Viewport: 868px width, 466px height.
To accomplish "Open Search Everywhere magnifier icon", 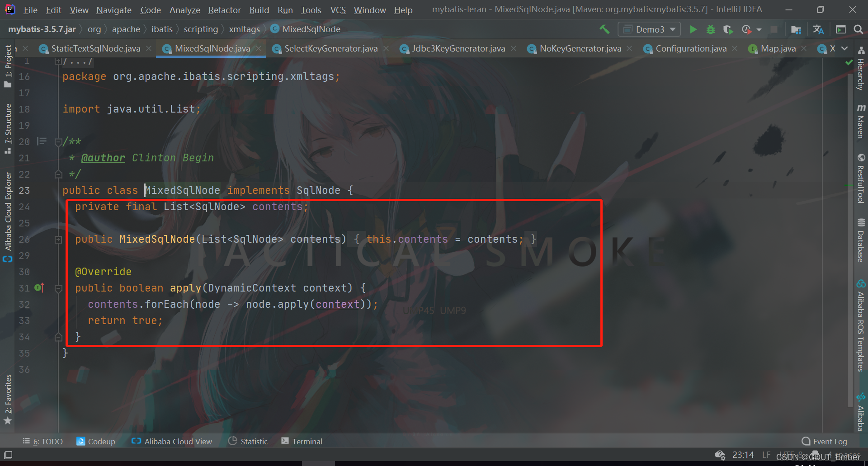I will click(x=858, y=29).
